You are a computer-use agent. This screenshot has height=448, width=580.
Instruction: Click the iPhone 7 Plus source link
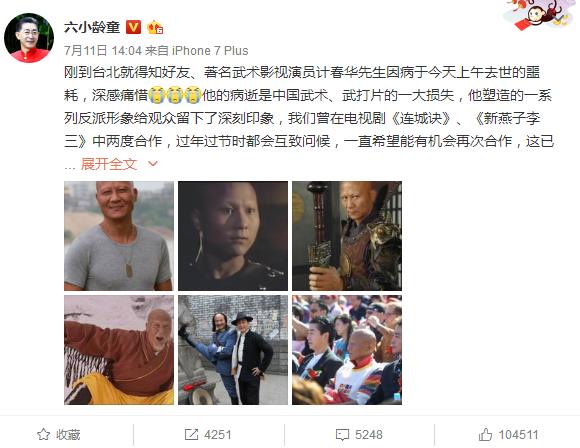tap(210, 50)
